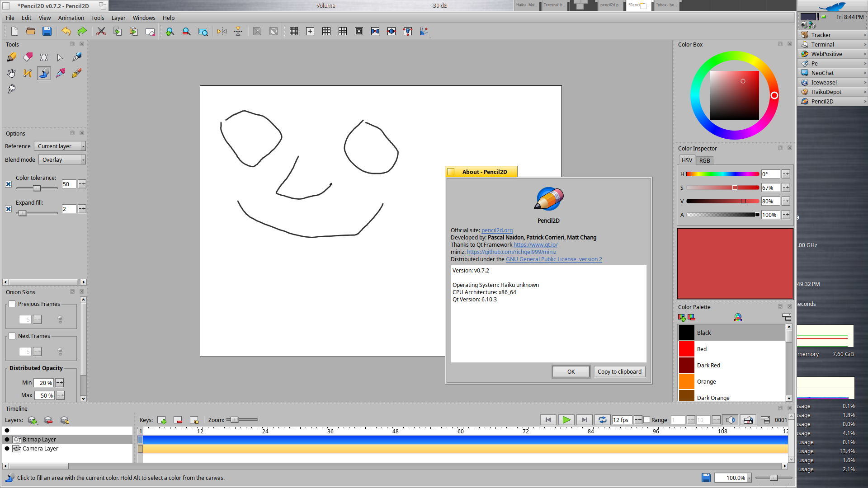Select the Red palette color

click(731, 349)
